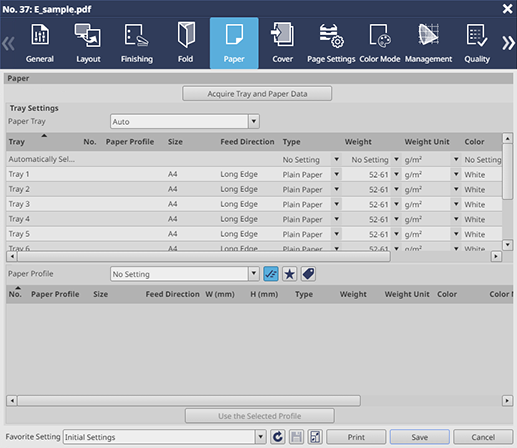517x448 pixels.
Task: Open the Cover settings icon
Action: [x=282, y=35]
